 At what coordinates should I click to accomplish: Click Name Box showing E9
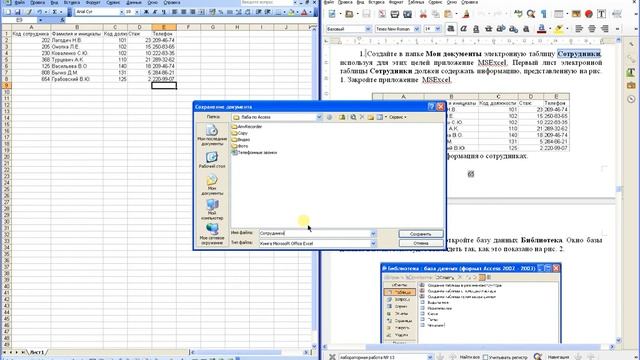point(20,20)
